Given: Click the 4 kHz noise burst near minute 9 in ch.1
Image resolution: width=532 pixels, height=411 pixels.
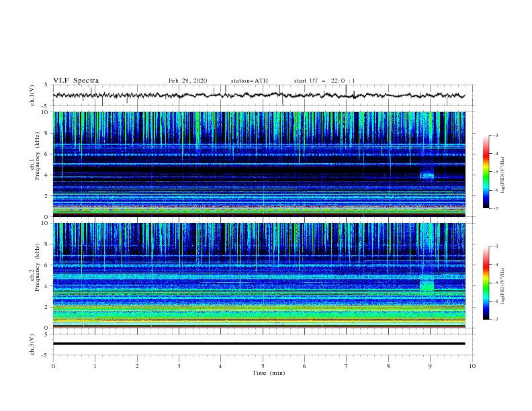Looking at the screenshot, I should pos(427,175).
